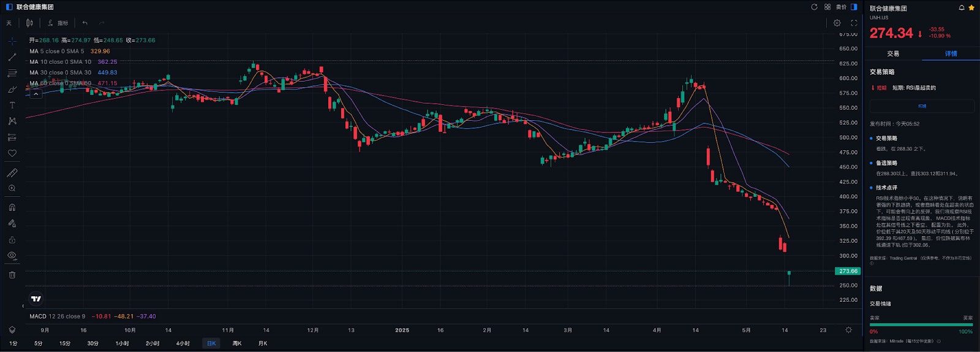980x352 pixels.
Task: Refresh the chart data
Action: pos(814,7)
